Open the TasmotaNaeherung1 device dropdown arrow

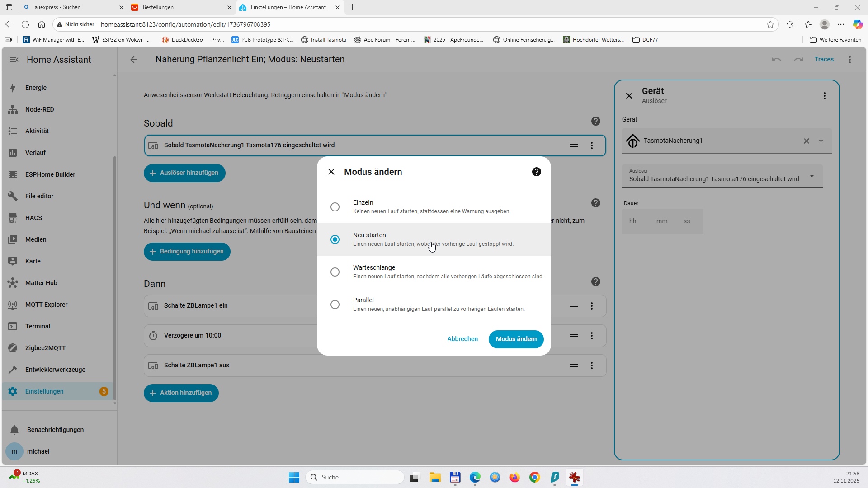(821, 141)
